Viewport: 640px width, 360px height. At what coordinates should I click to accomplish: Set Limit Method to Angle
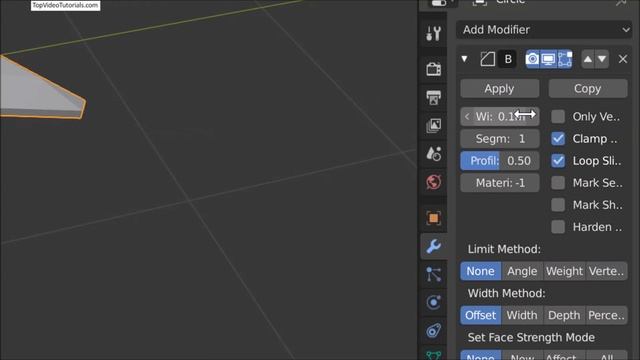point(522,271)
